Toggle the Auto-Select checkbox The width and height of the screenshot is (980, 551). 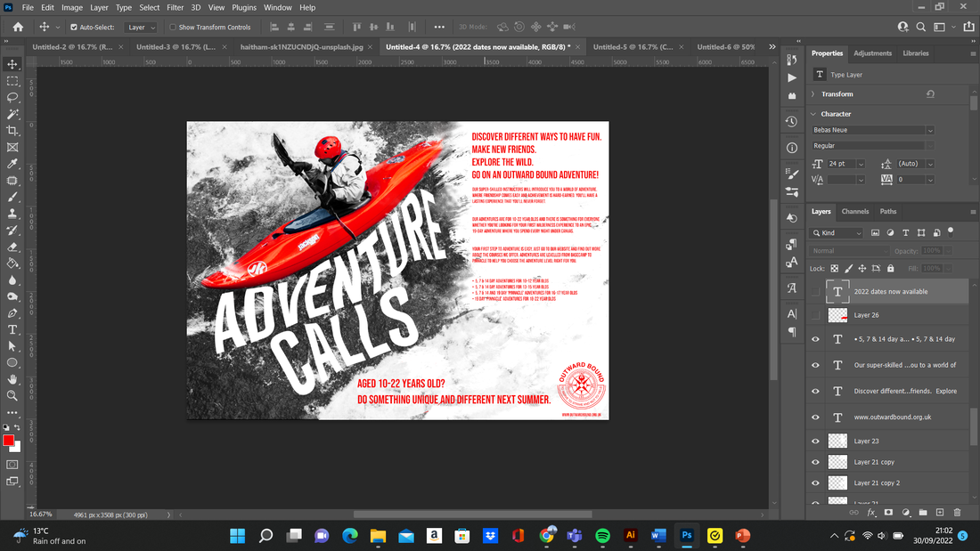(x=74, y=28)
